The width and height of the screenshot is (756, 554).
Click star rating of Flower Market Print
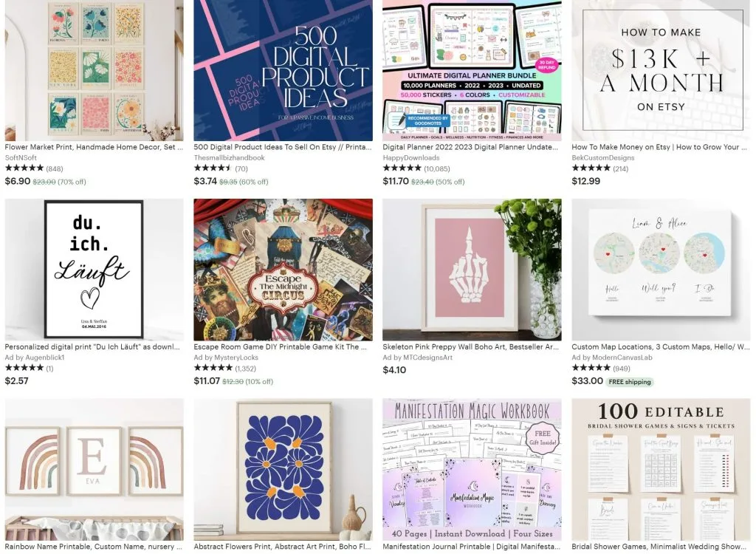pos(24,168)
